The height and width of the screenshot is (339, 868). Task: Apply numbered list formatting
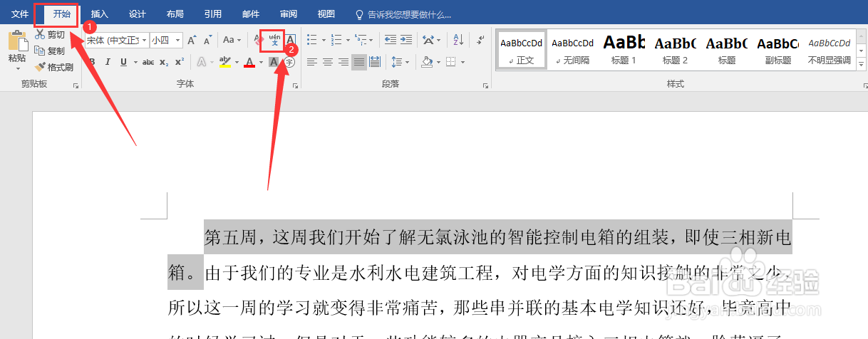(x=337, y=40)
